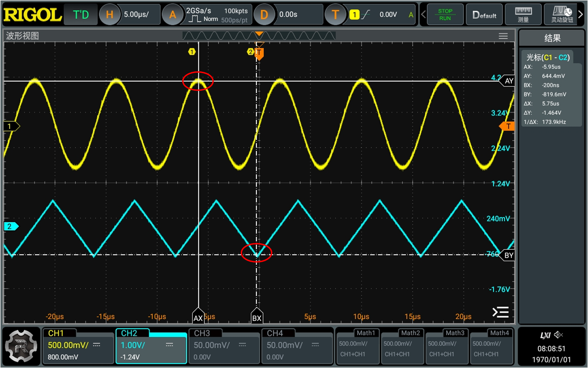The width and height of the screenshot is (588, 368).
Task: Open the gear function navigation icon
Action: pos(22,346)
